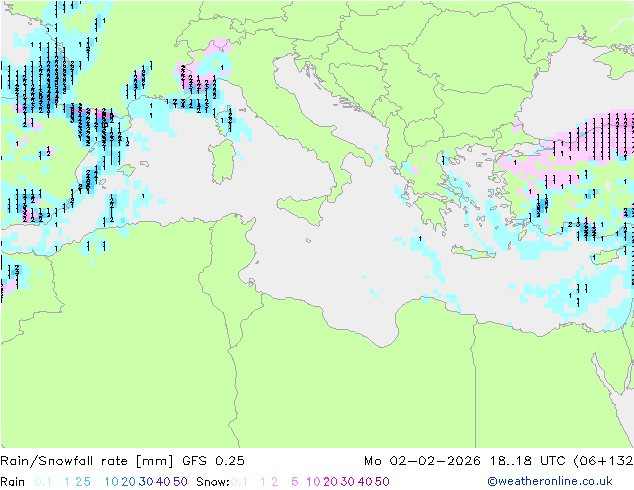This screenshot has width=634, height=490.
Task: Select the Snow 20 legend color value
Action: (x=330, y=482)
